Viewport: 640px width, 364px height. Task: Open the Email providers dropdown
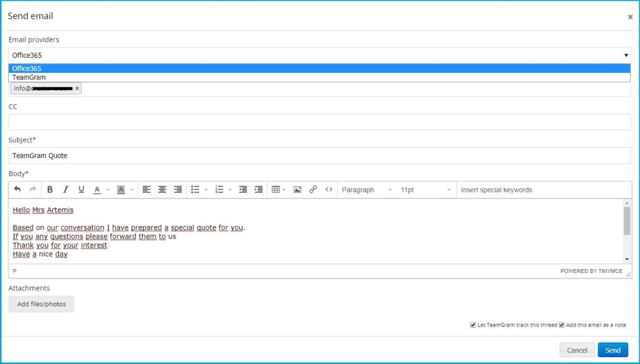pos(319,56)
